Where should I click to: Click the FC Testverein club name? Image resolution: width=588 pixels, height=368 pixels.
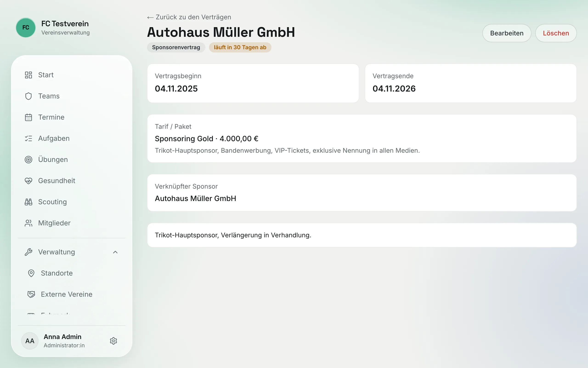click(x=65, y=24)
